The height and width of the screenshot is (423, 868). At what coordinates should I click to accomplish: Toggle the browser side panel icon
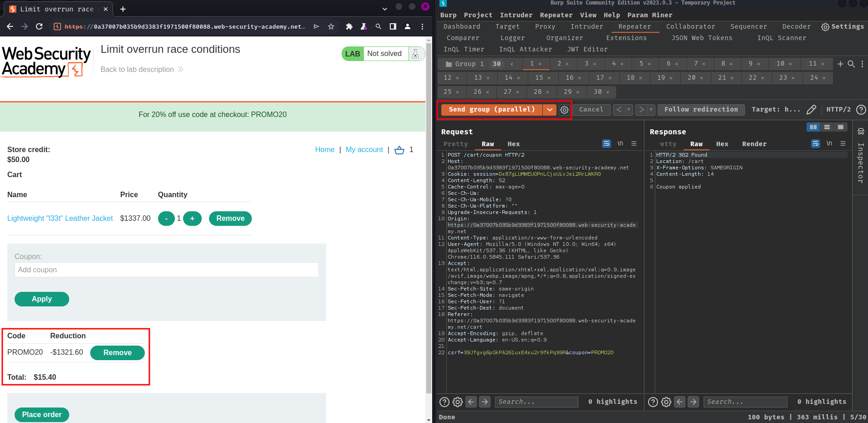pyautogui.click(x=393, y=26)
